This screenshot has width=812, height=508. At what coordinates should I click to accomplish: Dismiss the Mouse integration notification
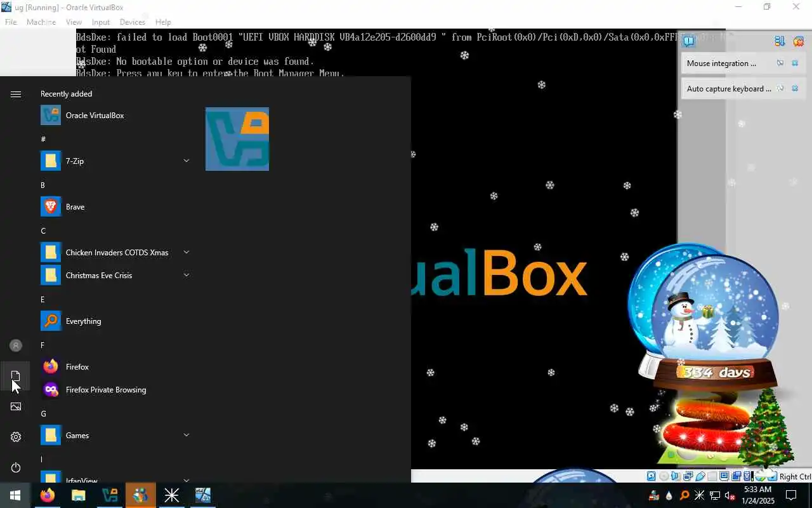(x=795, y=63)
